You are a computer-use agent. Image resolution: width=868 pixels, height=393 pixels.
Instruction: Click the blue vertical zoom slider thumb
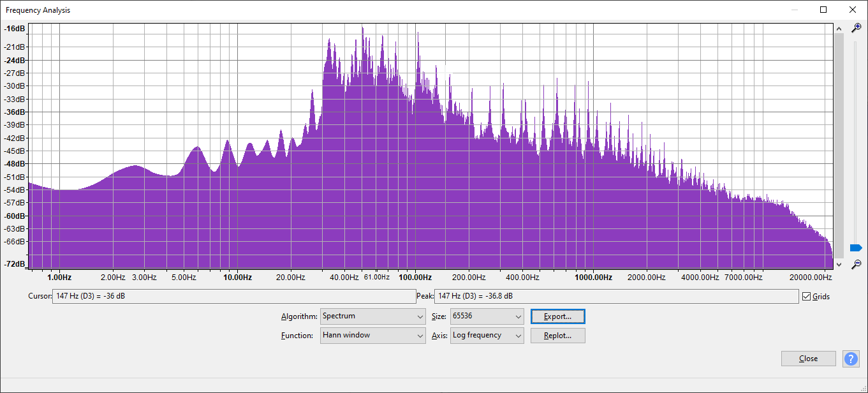(856, 248)
